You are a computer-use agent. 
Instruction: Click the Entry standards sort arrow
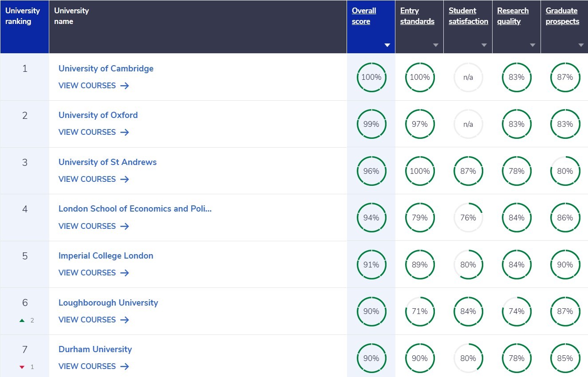[x=436, y=45]
